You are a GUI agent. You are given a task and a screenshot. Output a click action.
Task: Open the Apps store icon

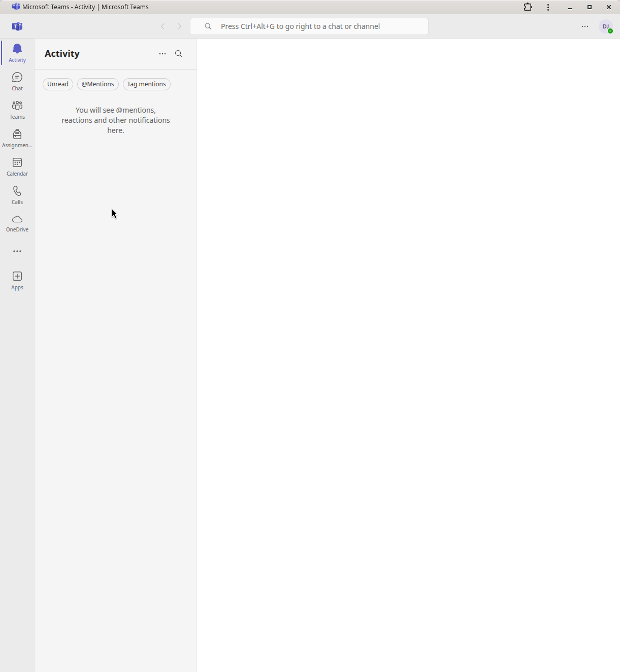pos(17,280)
